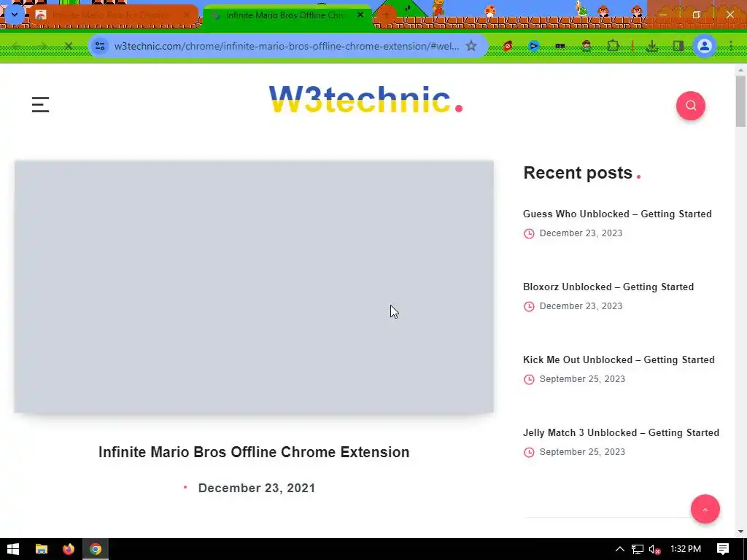The width and height of the screenshot is (747, 560).
Task: Click the W3technic logo
Action: [x=365, y=100]
